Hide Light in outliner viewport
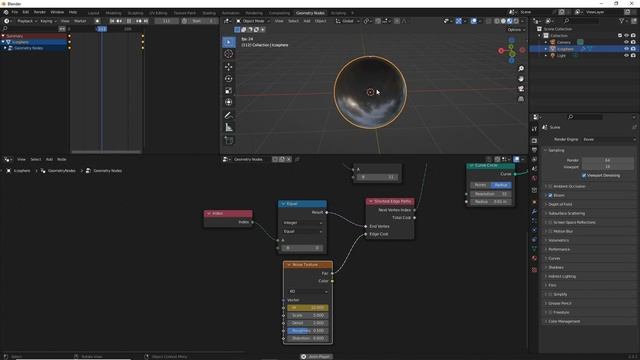The image size is (640, 360). [626, 56]
